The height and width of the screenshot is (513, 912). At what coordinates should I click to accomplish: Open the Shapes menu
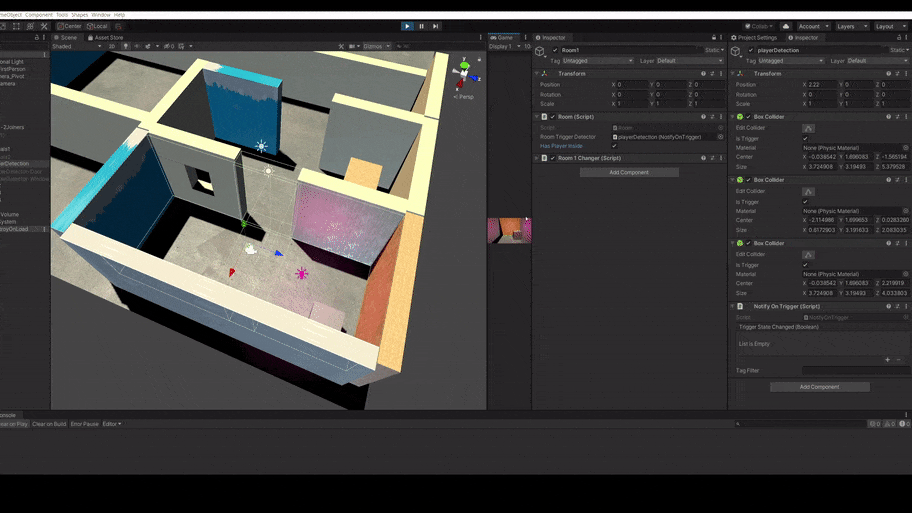80,15
